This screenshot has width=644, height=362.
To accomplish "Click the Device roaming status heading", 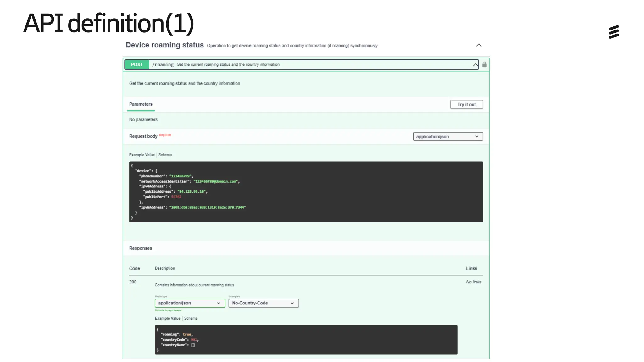I will [164, 45].
